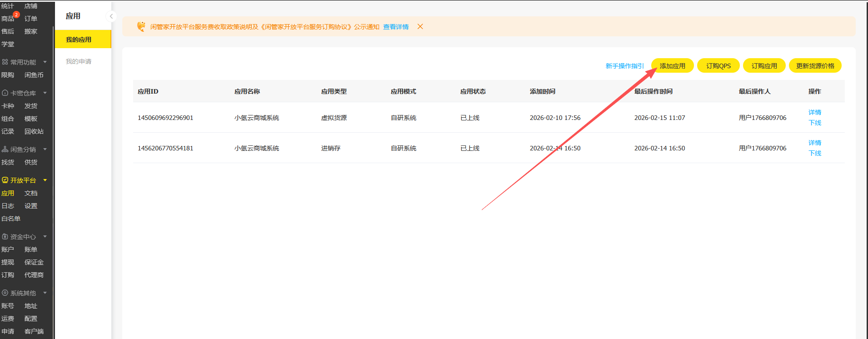Select app ID 1456206770554181 cell

(x=165, y=148)
